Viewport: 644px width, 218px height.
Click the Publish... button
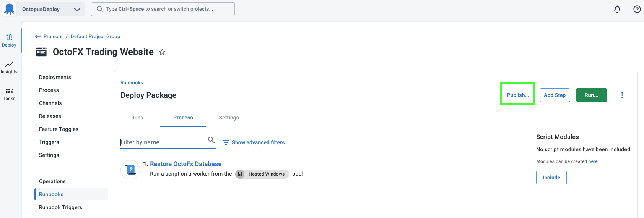tap(518, 95)
